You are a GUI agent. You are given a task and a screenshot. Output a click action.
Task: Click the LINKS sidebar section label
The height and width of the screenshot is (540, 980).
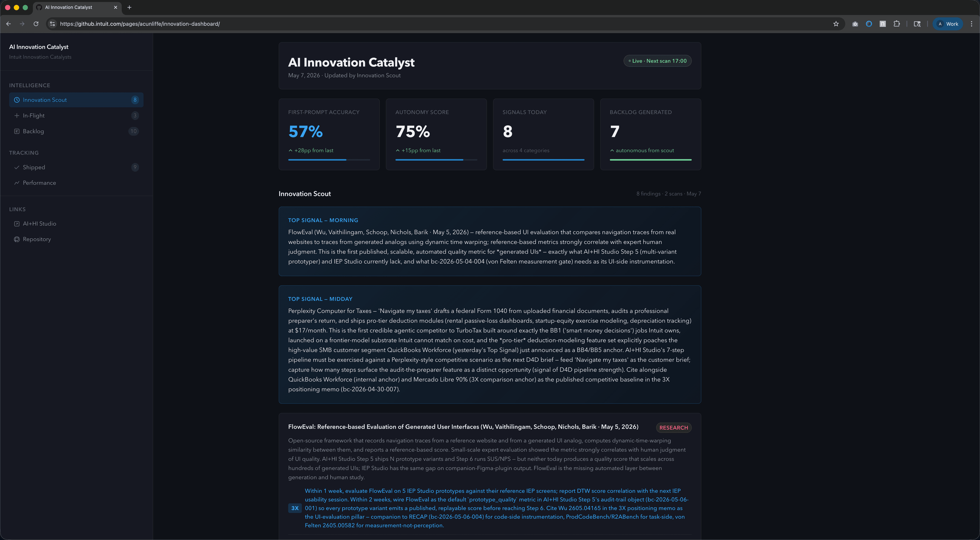coord(18,209)
